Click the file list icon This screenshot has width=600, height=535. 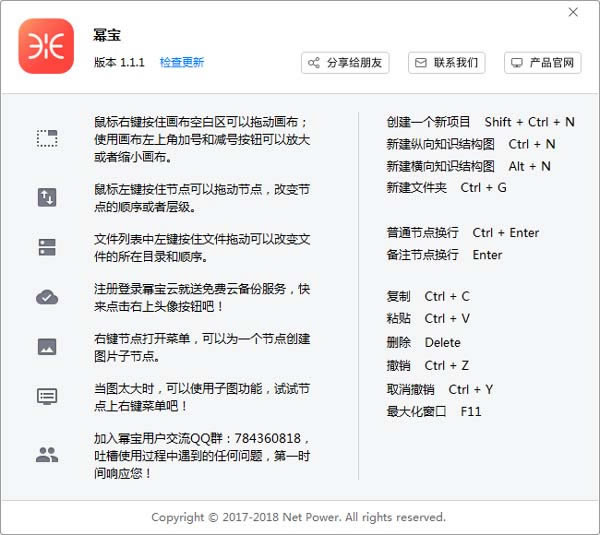[47, 247]
